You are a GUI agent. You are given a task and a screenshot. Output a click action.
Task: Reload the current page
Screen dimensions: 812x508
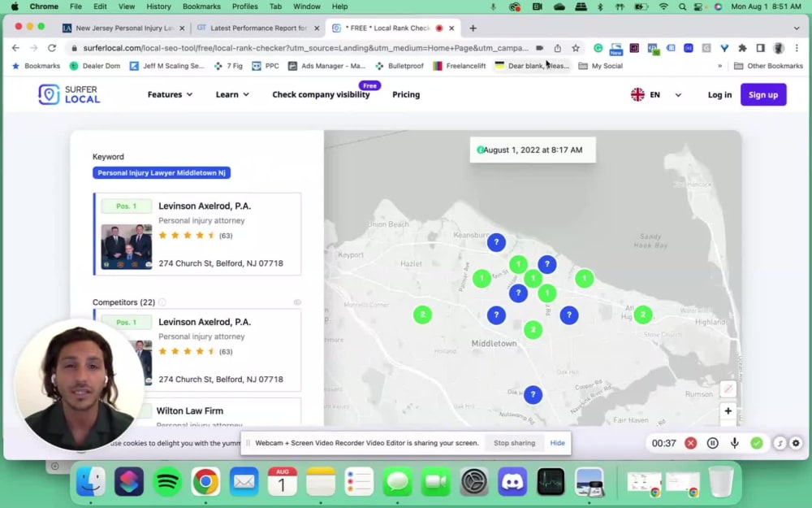52,48
